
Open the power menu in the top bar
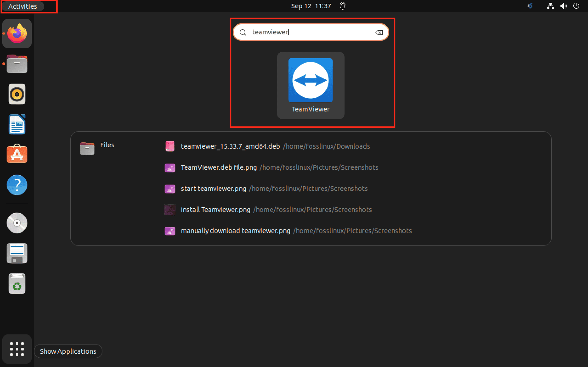tap(576, 6)
